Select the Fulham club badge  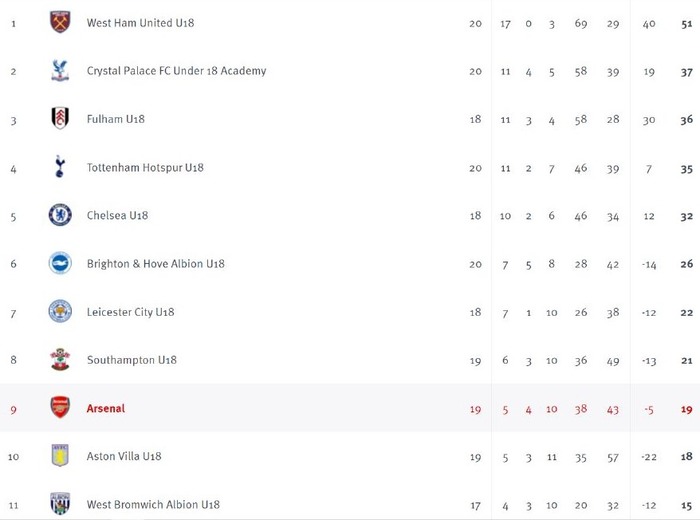tap(60, 119)
